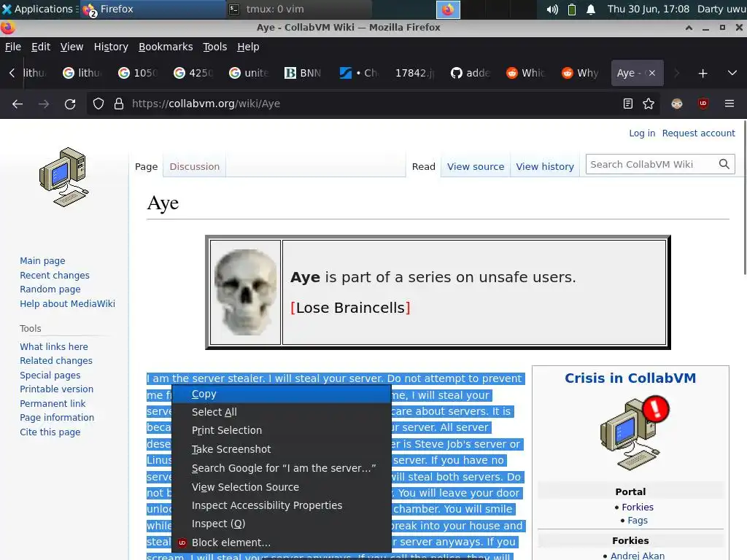Open the View source tab
747x560 pixels.
pos(476,167)
